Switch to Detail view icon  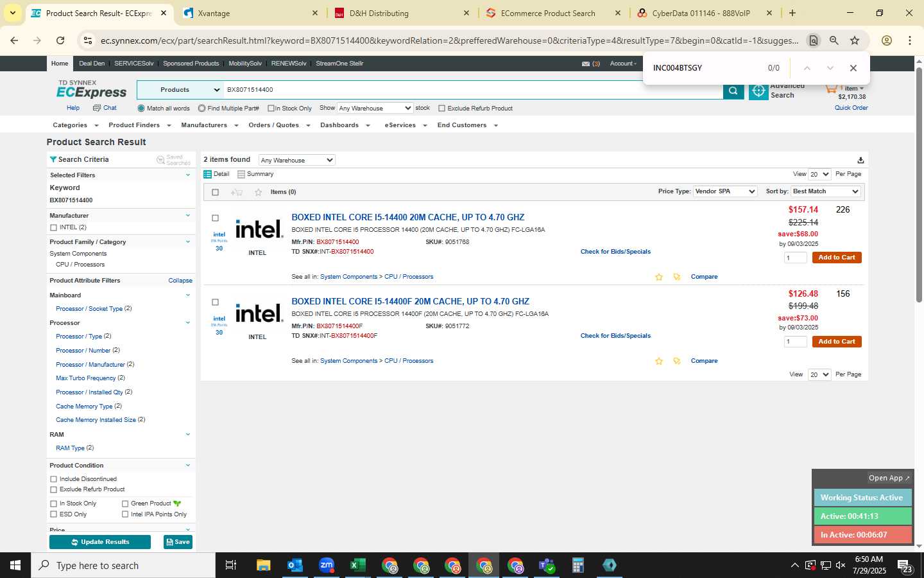[207, 174]
